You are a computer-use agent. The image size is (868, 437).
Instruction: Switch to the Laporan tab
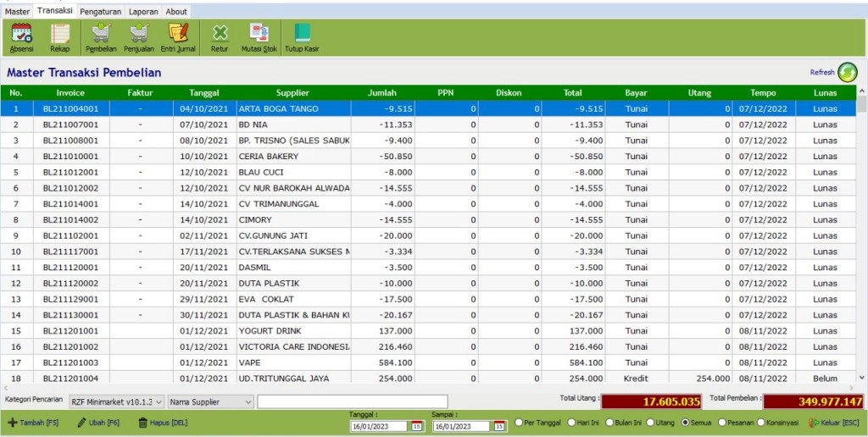[x=143, y=12]
